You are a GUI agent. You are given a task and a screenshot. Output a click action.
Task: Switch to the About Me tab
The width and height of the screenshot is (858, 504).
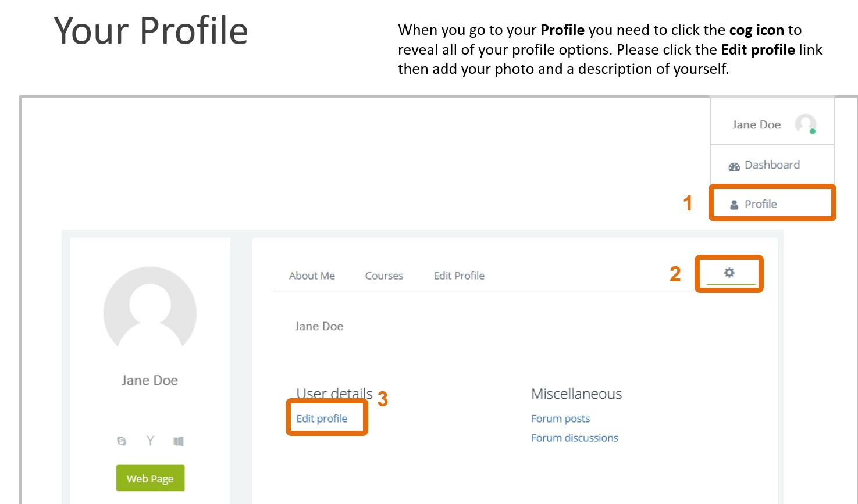(312, 276)
